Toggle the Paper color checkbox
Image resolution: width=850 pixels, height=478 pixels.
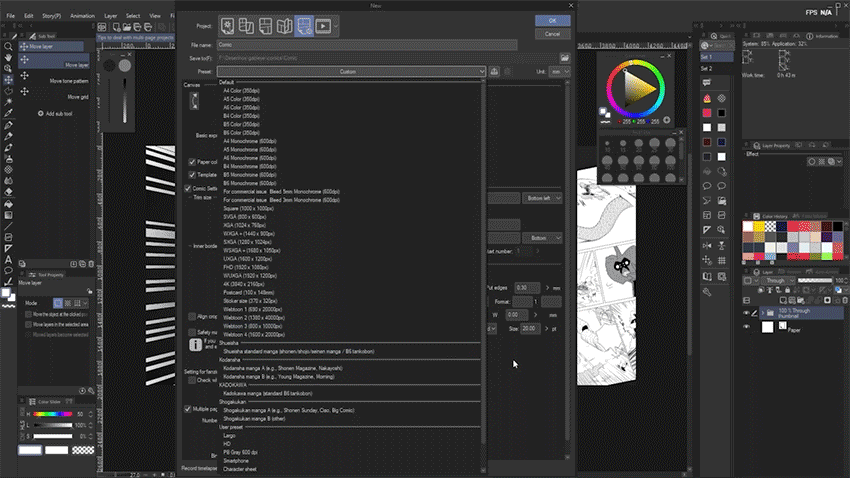point(192,161)
